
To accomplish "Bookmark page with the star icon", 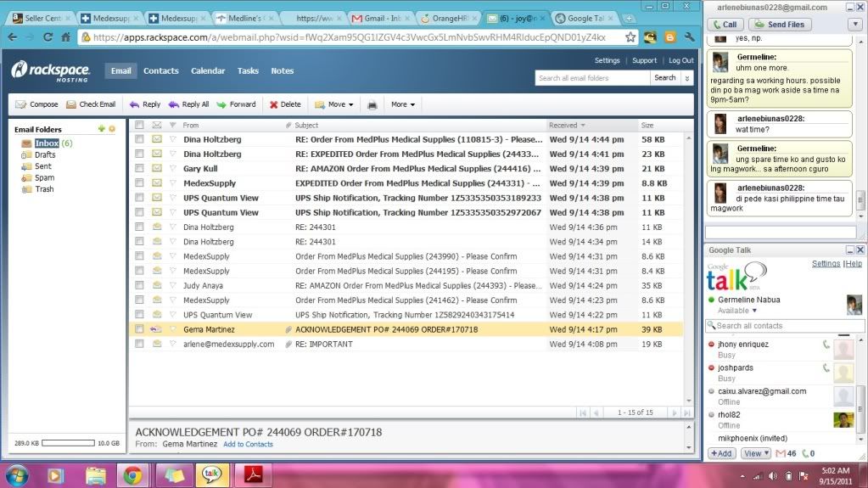I will [630, 37].
